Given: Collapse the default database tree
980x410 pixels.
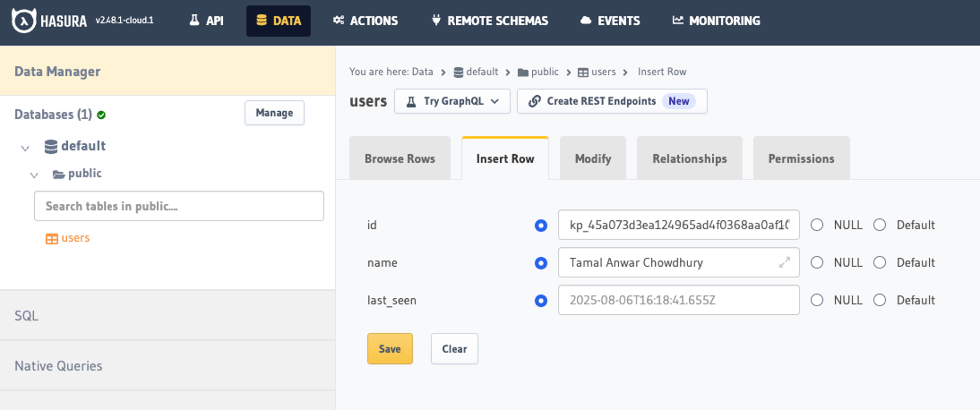Looking at the screenshot, I should point(25,148).
